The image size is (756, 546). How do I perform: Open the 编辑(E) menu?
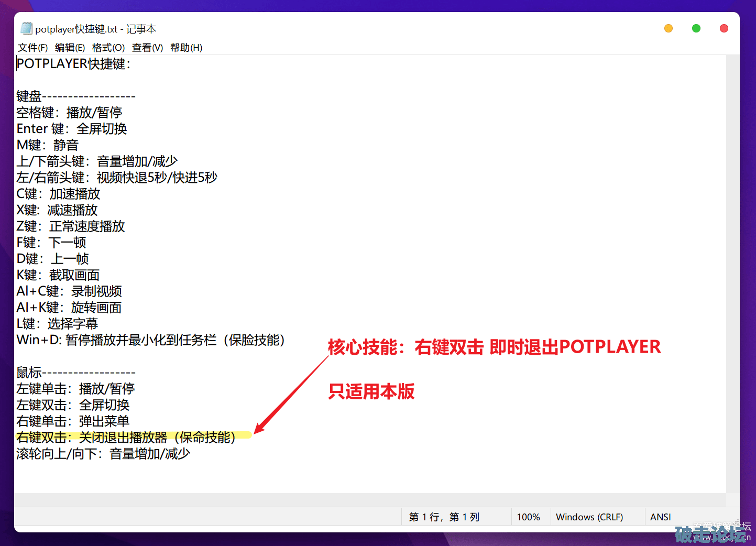[x=70, y=48]
